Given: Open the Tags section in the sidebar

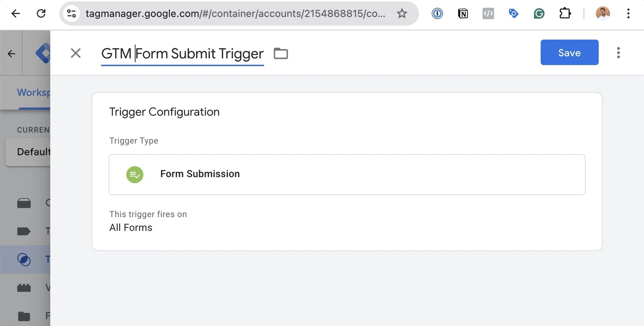Looking at the screenshot, I should (x=24, y=231).
